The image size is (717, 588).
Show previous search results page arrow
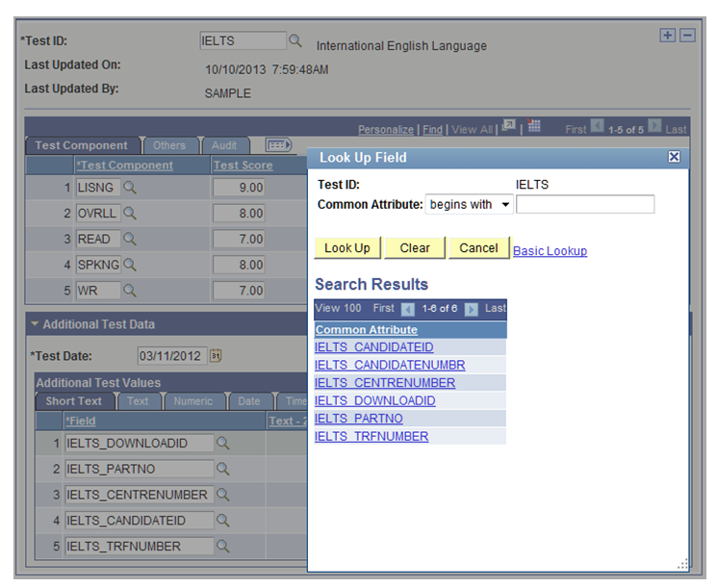pos(408,310)
